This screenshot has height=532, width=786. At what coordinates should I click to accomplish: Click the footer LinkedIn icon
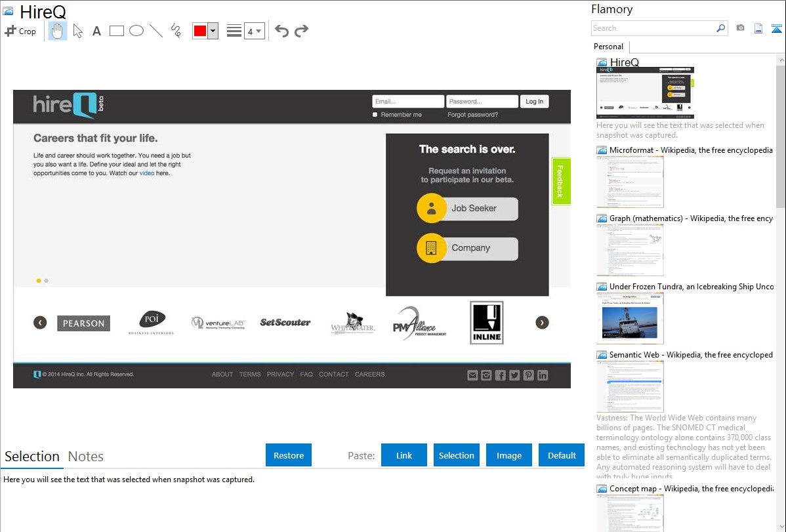pos(543,375)
